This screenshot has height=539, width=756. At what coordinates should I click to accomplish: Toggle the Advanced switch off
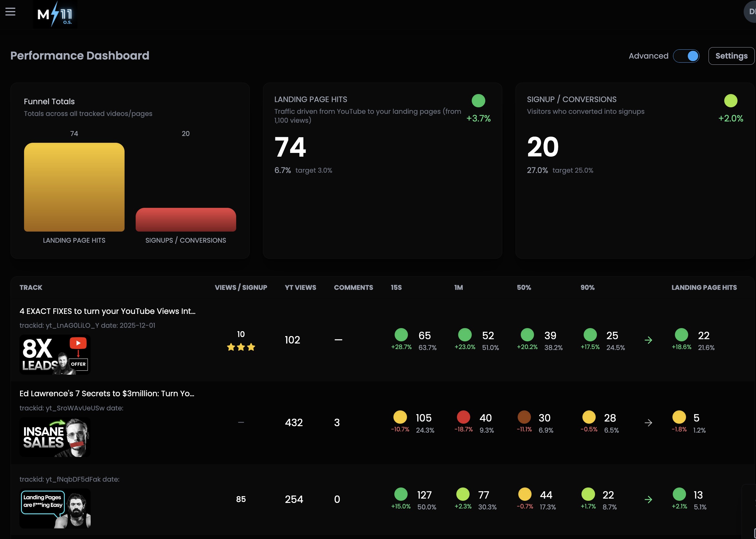686,56
